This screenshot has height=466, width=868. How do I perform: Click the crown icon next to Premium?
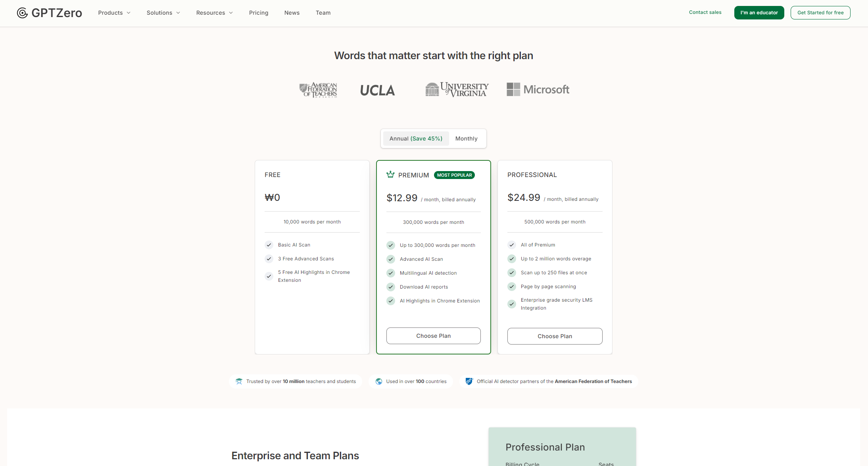390,175
